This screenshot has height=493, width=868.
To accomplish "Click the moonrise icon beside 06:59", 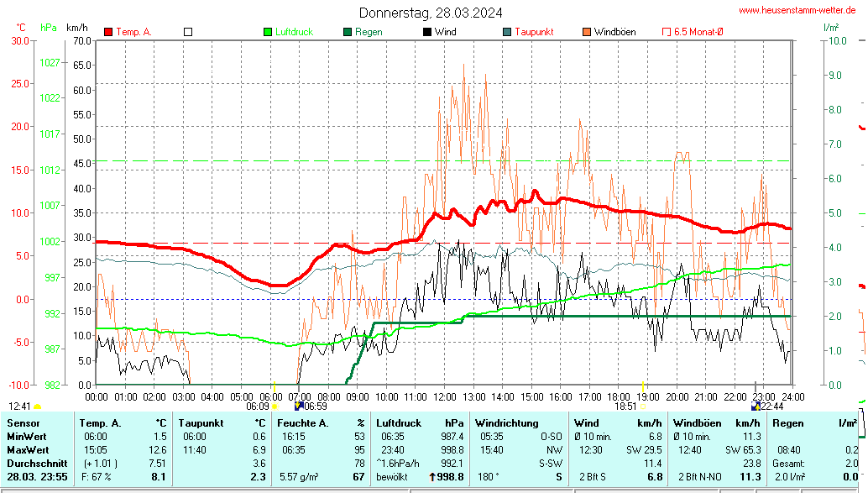I will click(297, 406).
